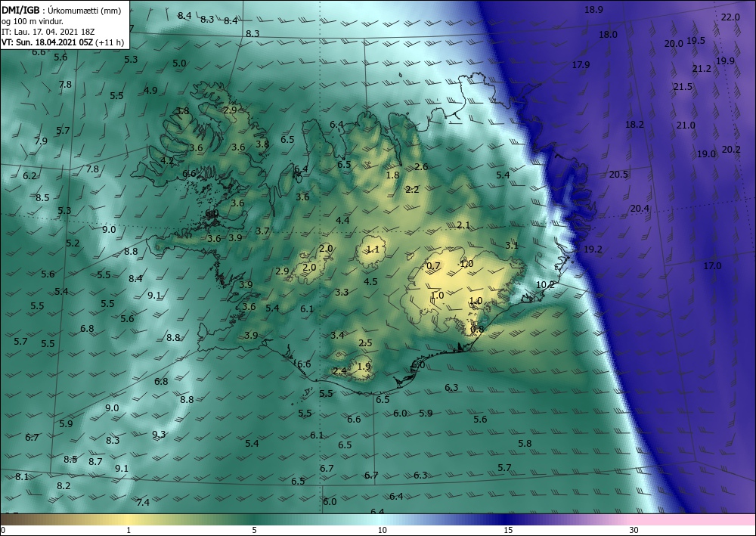Screen dimensions: 756x536
Task: Click the map value '0.7' on the glacier
Action: (434, 265)
